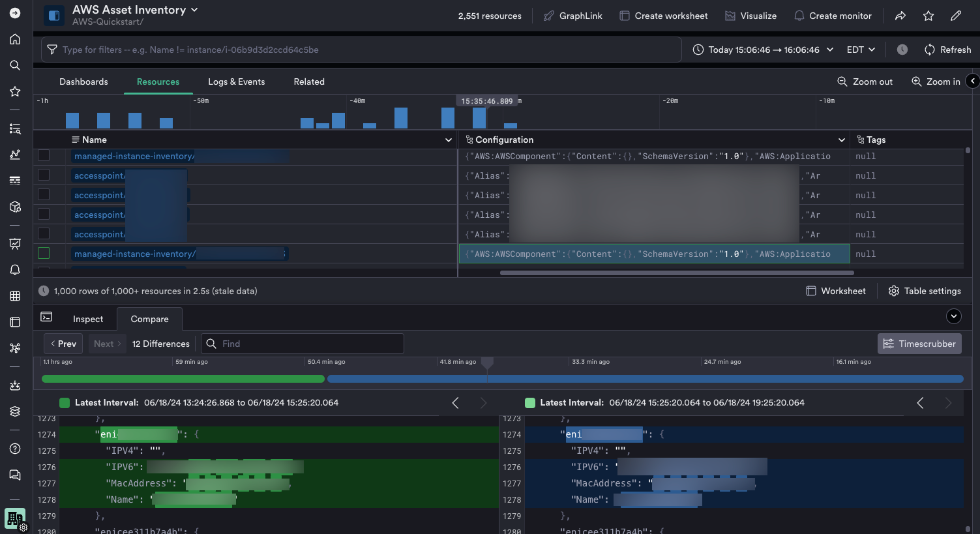This screenshot has width=980, height=534.
Task: Click the green interval bar in timescrubber
Action: pyautogui.click(x=183, y=379)
